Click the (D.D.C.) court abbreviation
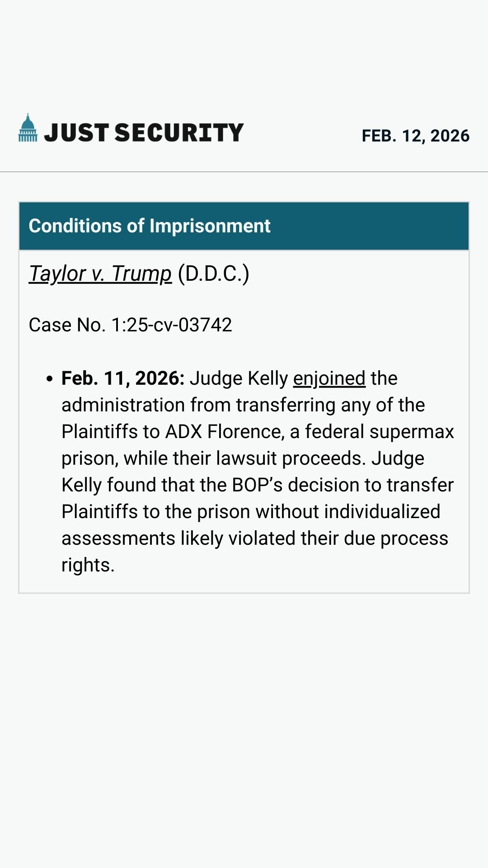The width and height of the screenshot is (488, 868). click(213, 274)
